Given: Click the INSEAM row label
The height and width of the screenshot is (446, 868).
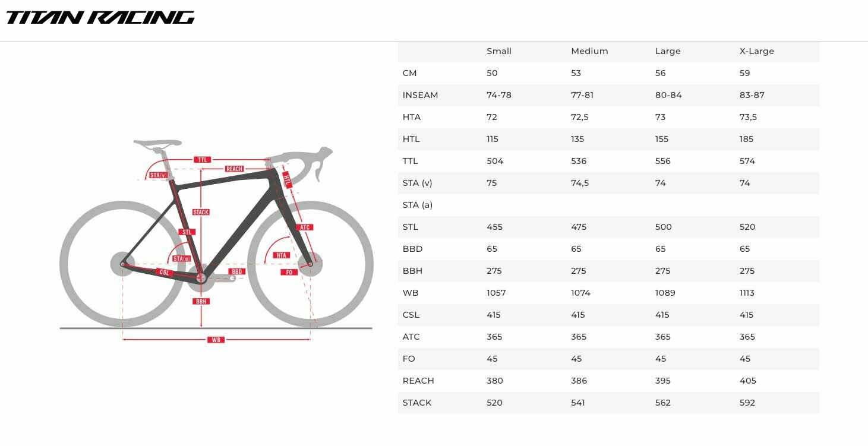Looking at the screenshot, I should click(x=420, y=95).
